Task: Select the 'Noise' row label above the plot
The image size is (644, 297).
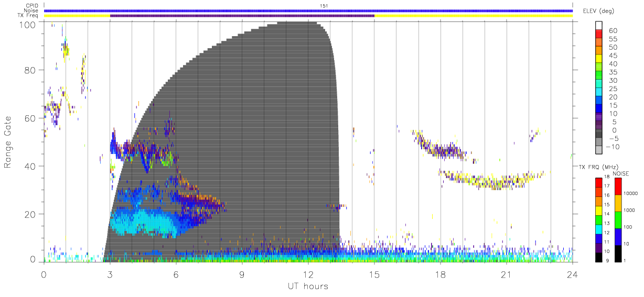Action: 32,10
